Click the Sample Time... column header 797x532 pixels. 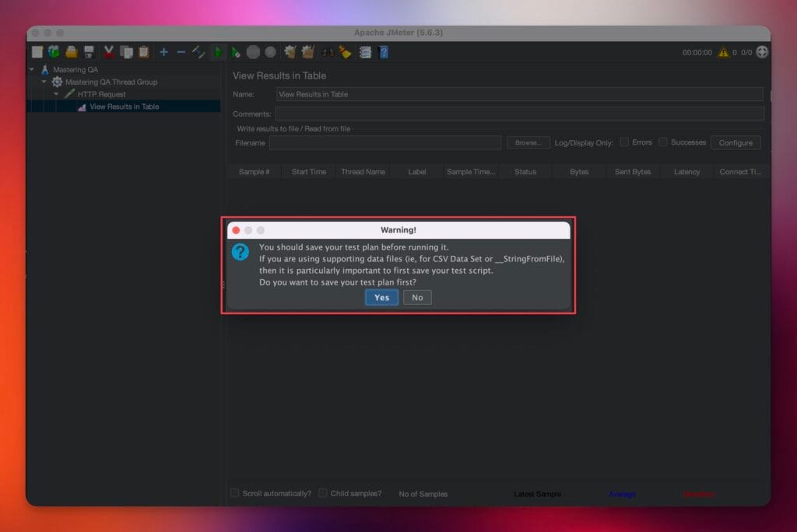pyautogui.click(x=471, y=172)
